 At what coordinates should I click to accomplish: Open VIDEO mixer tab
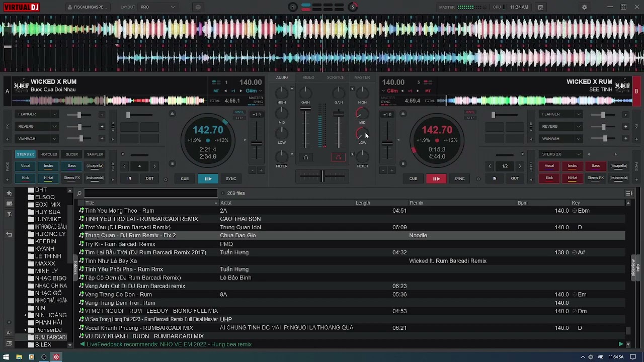tap(308, 77)
